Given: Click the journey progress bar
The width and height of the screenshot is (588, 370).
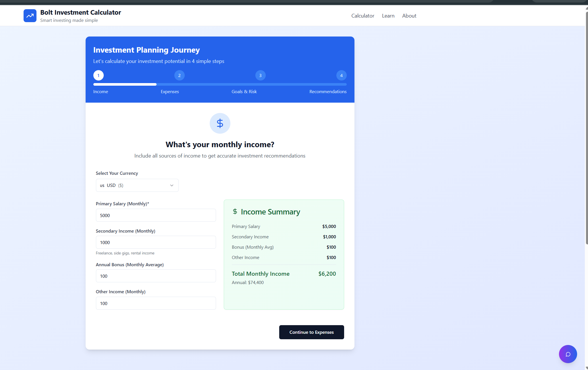Looking at the screenshot, I should point(220,85).
